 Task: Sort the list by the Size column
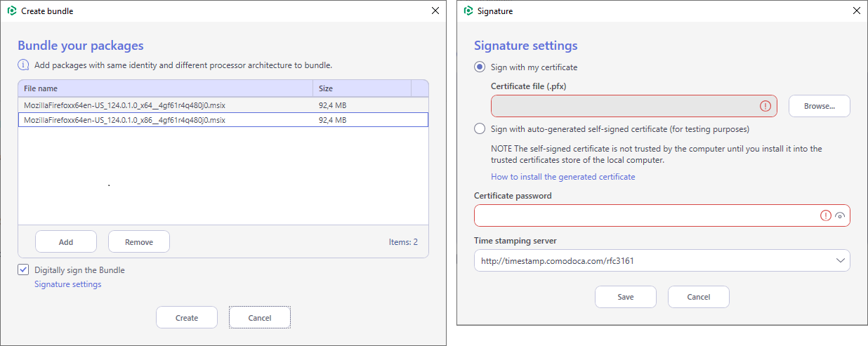[362, 88]
